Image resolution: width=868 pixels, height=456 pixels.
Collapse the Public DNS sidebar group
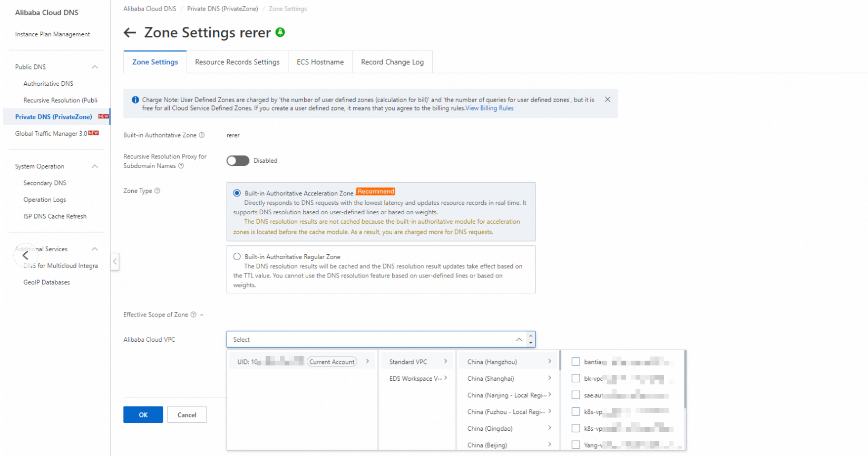95,67
